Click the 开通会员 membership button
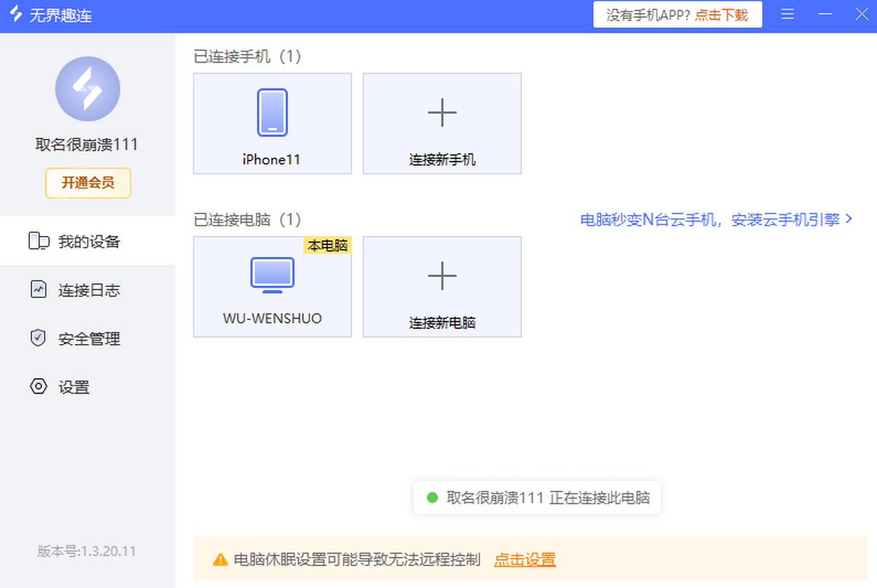 coord(88,183)
